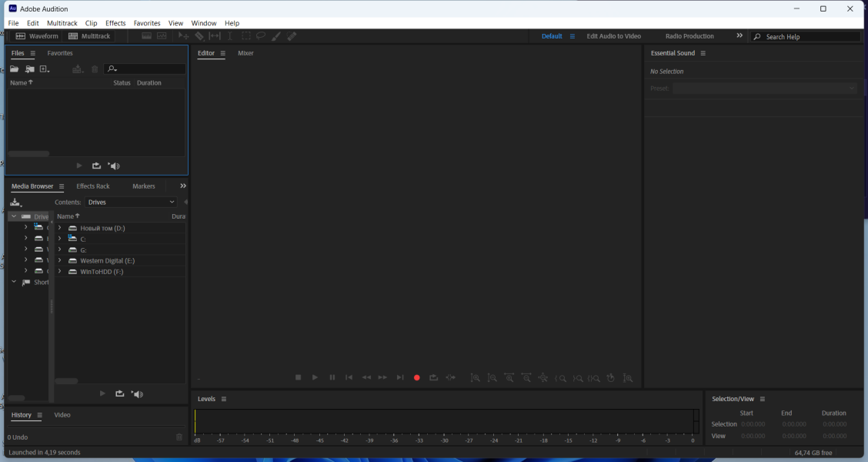Select the Razor tool in toolbar
Screen dimensions: 868x462
pos(199,36)
